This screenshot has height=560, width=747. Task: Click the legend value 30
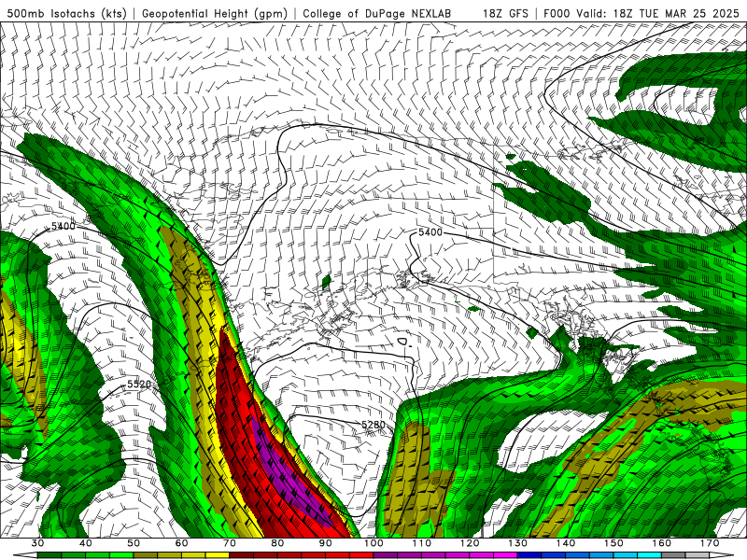(x=37, y=543)
